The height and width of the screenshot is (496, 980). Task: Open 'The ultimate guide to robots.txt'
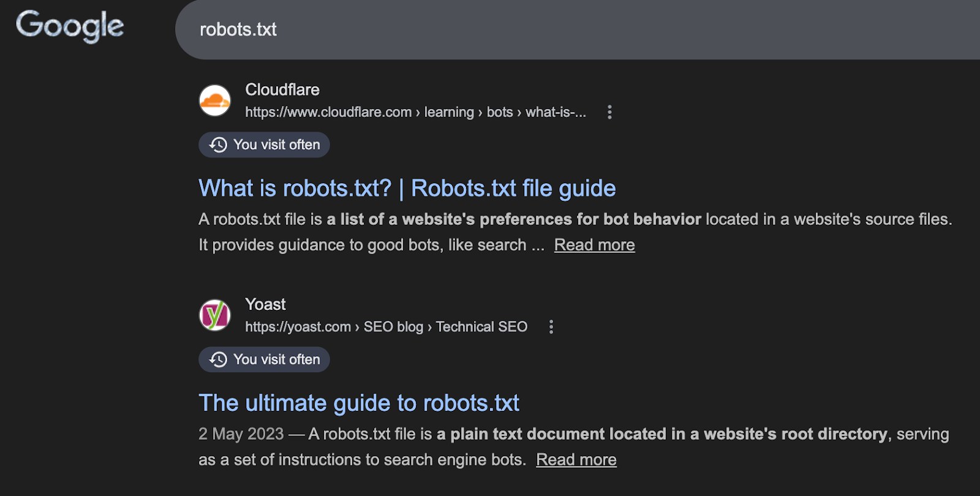358,402
